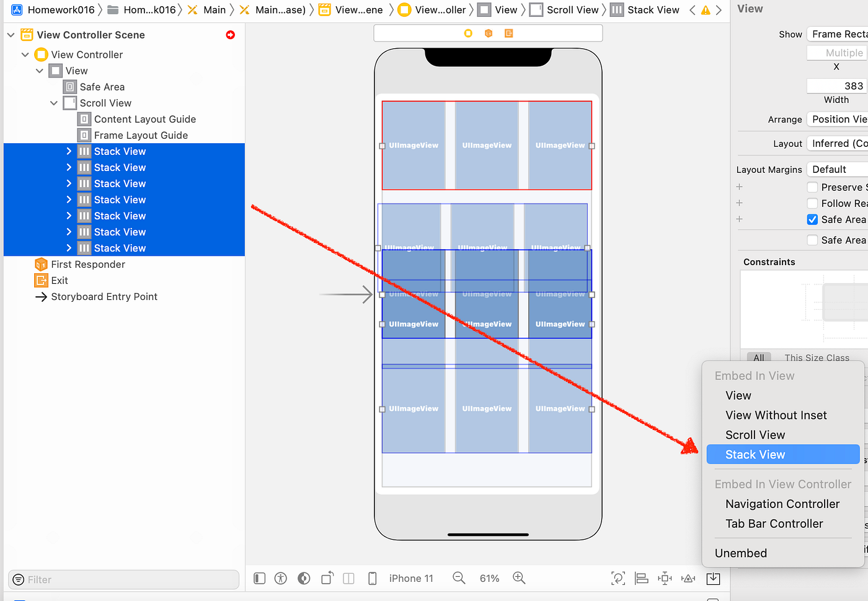The image size is (868, 601).
Task: Check the Follow Readable Width checkbox
Action: 812,203
